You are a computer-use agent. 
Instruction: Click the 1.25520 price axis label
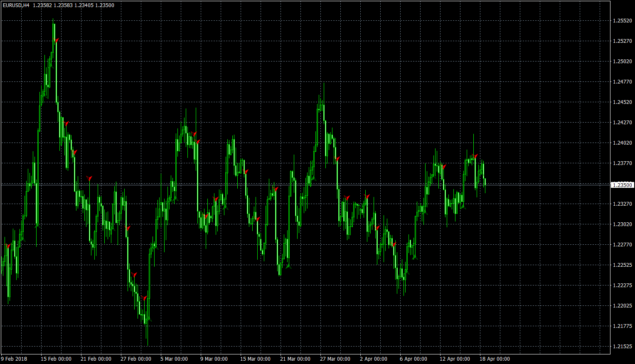click(x=623, y=21)
